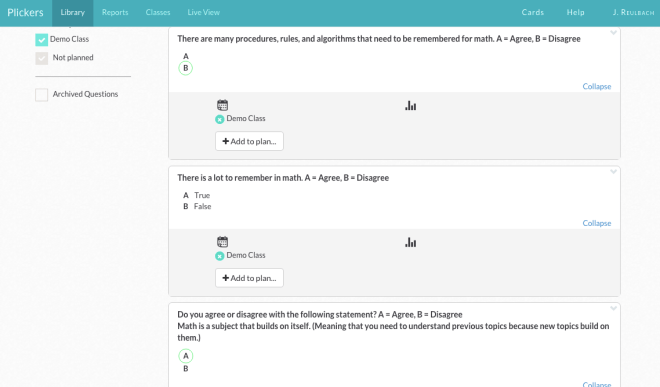Image resolution: width=660 pixels, height=387 pixels.
Task: Choose answer B False
Action: coord(197,206)
